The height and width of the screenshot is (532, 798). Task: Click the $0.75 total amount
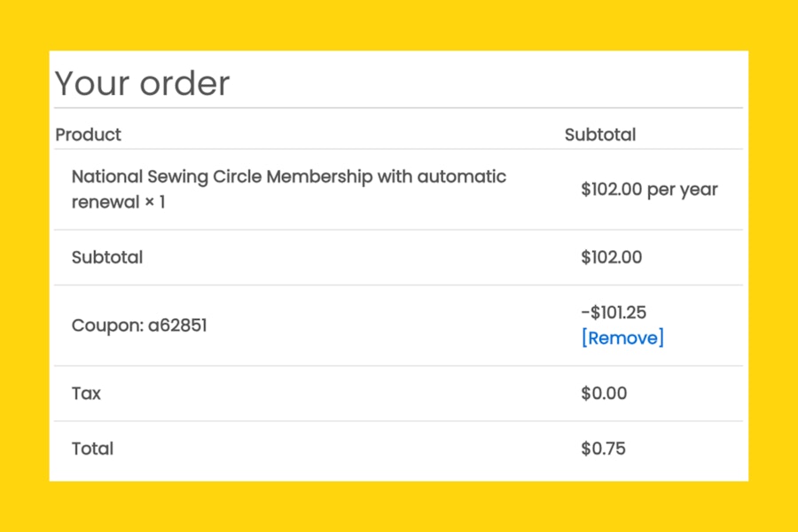pos(603,449)
